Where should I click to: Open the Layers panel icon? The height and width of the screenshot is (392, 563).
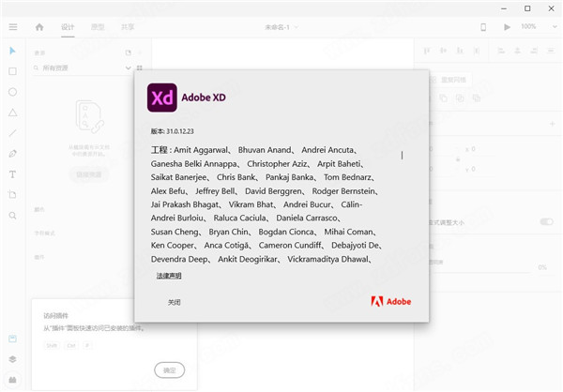(x=12, y=359)
